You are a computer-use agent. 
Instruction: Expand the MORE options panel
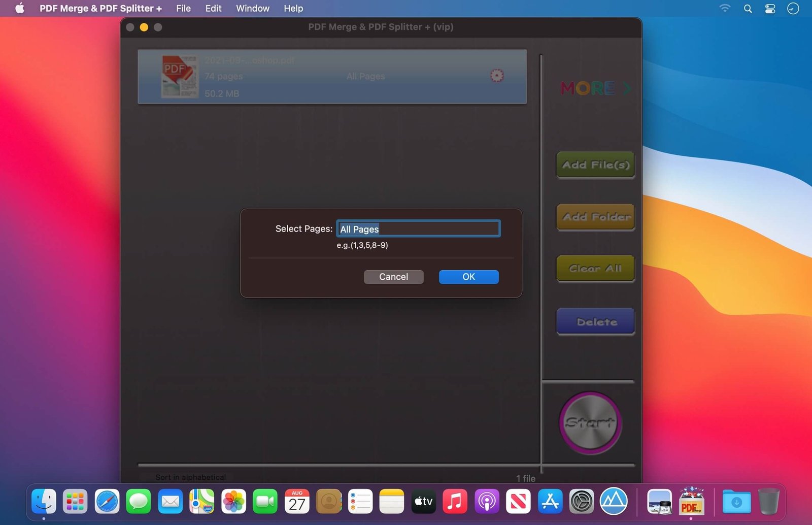[595, 88]
